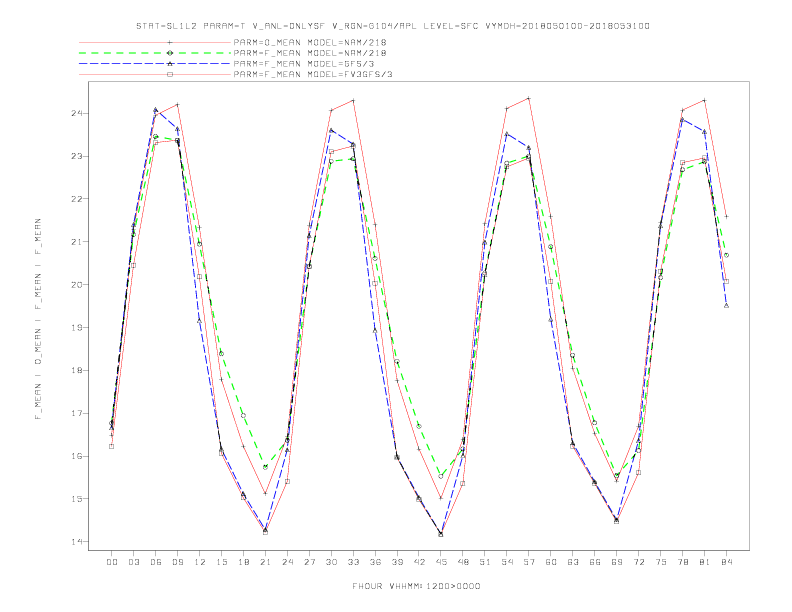792x612 pixels.
Task: Click the blue GFS triangle data point at hour 84
Action: tap(726, 305)
